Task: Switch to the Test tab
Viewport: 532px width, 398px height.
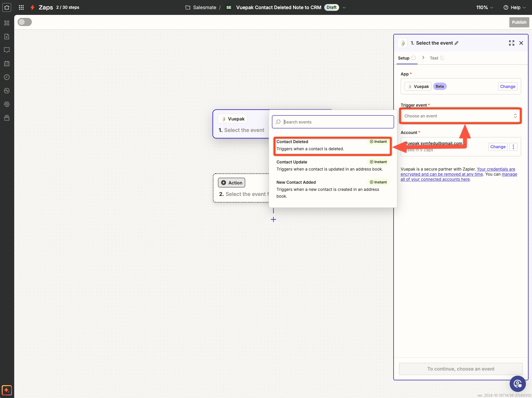Action: coord(434,58)
